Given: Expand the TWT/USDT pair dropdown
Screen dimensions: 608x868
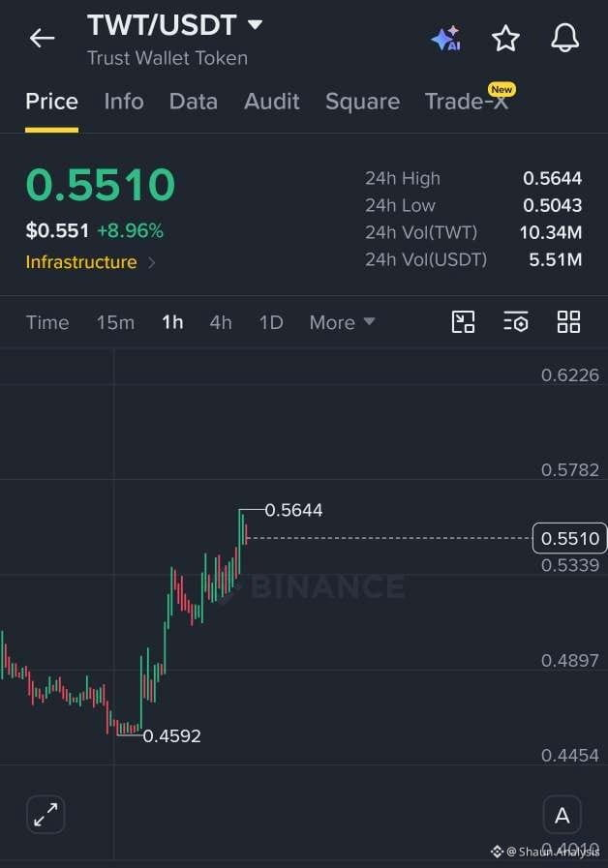Looking at the screenshot, I should (x=255, y=24).
